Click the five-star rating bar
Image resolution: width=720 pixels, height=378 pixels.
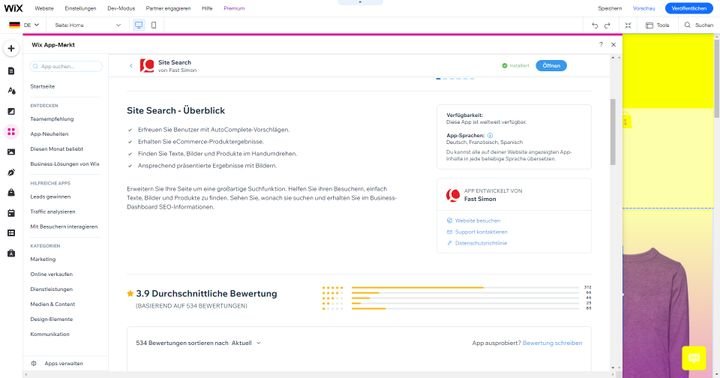(x=465, y=288)
